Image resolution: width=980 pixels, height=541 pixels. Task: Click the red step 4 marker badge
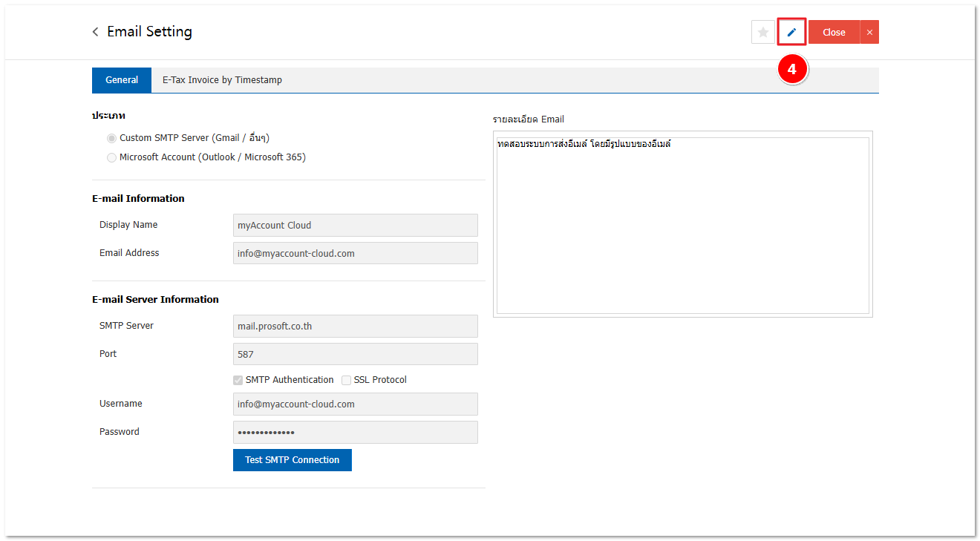[792, 69]
